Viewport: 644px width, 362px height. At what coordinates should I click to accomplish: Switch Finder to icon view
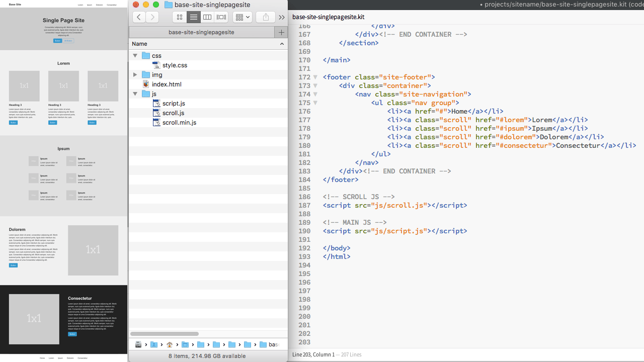coord(180,17)
